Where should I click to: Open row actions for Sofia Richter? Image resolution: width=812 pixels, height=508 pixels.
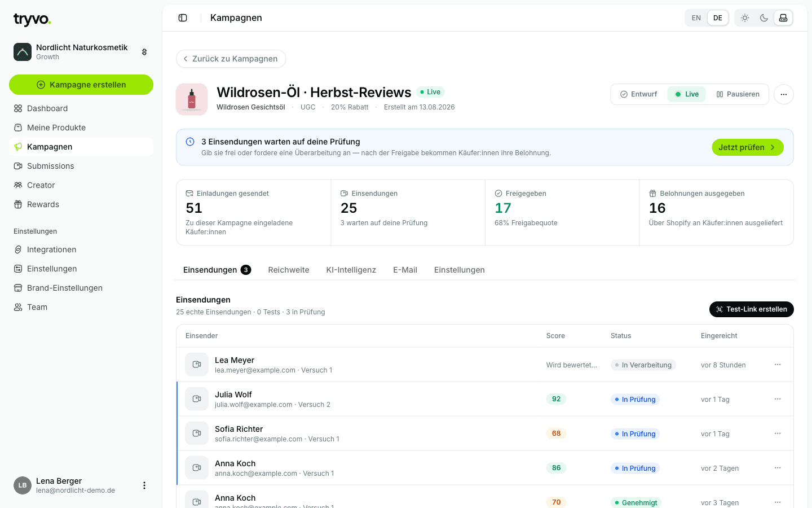pyautogui.click(x=778, y=433)
